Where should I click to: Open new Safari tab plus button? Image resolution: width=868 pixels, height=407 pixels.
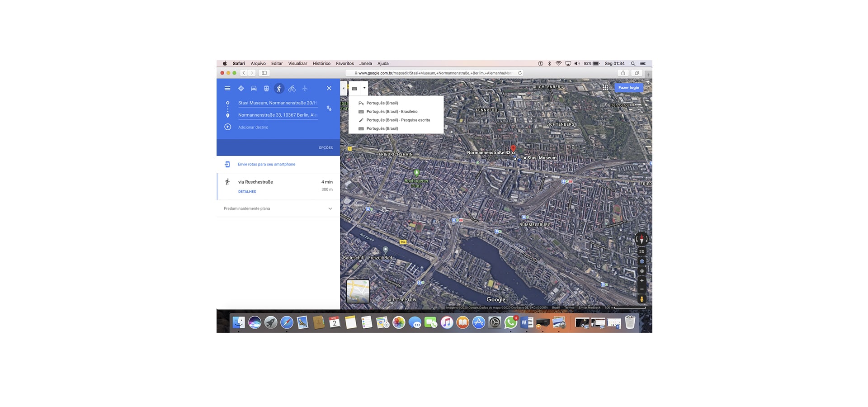coord(648,75)
